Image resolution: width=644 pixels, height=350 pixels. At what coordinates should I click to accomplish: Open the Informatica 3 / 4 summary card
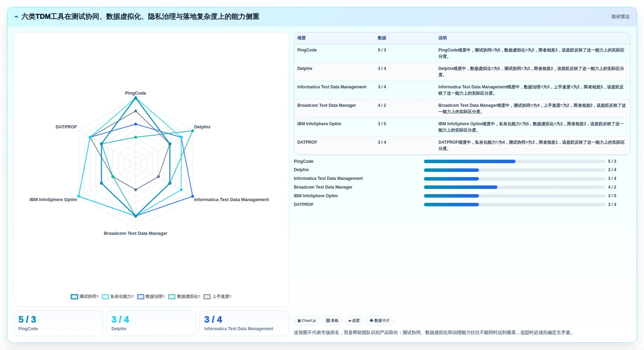244,323
